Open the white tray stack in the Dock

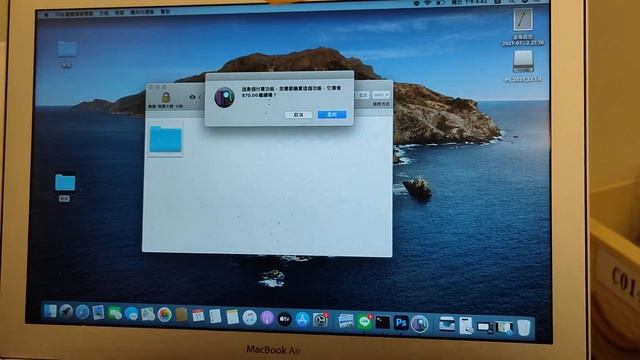(447, 324)
